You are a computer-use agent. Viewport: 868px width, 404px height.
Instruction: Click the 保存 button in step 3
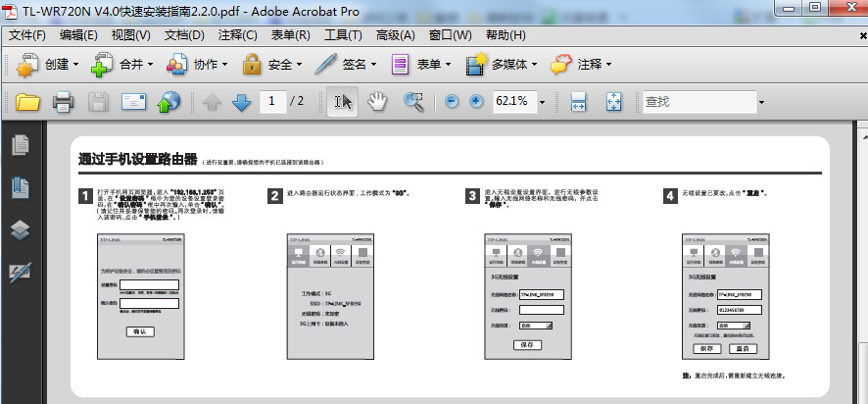tap(527, 345)
